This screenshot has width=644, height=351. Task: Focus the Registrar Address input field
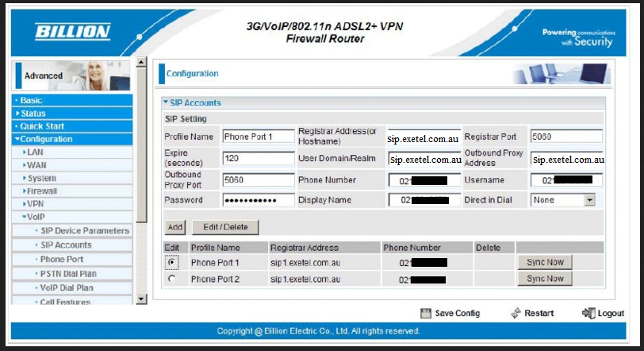[x=424, y=137]
